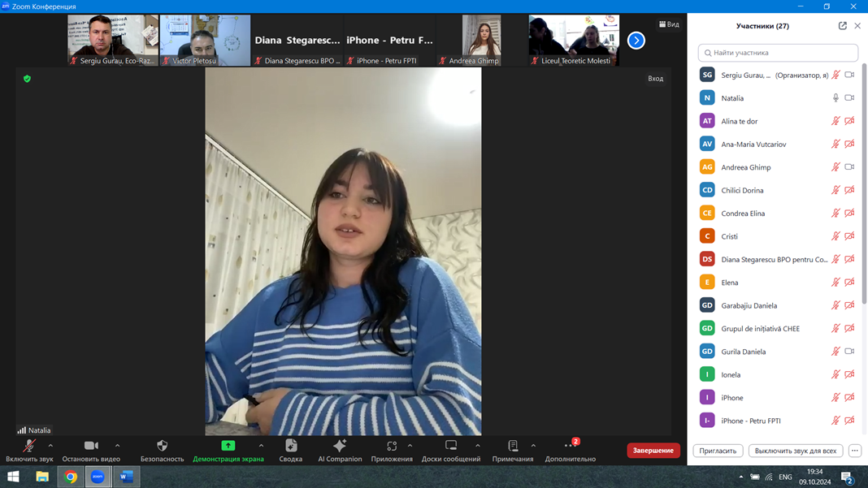Screen dimensions: 868x488
Task: Expand video options arrow beside camera
Action: point(118,445)
